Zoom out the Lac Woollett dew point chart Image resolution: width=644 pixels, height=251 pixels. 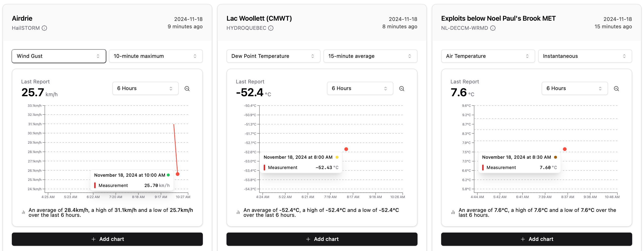[402, 89]
